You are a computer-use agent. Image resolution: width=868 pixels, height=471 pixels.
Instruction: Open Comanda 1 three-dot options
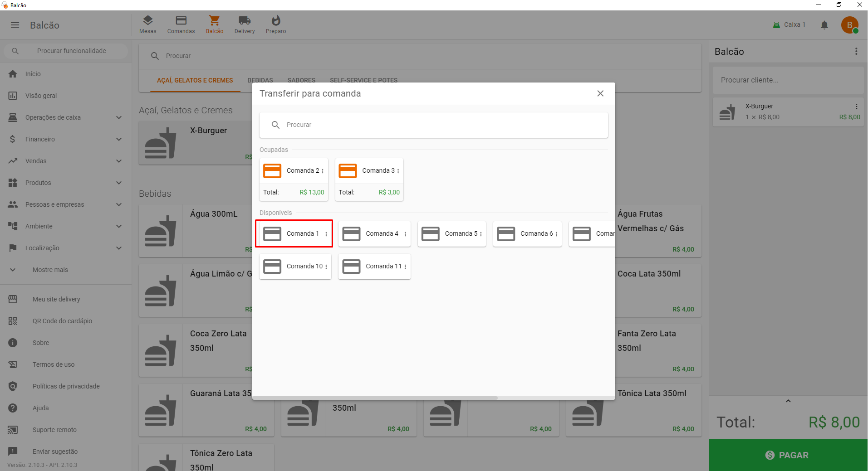tap(326, 234)
